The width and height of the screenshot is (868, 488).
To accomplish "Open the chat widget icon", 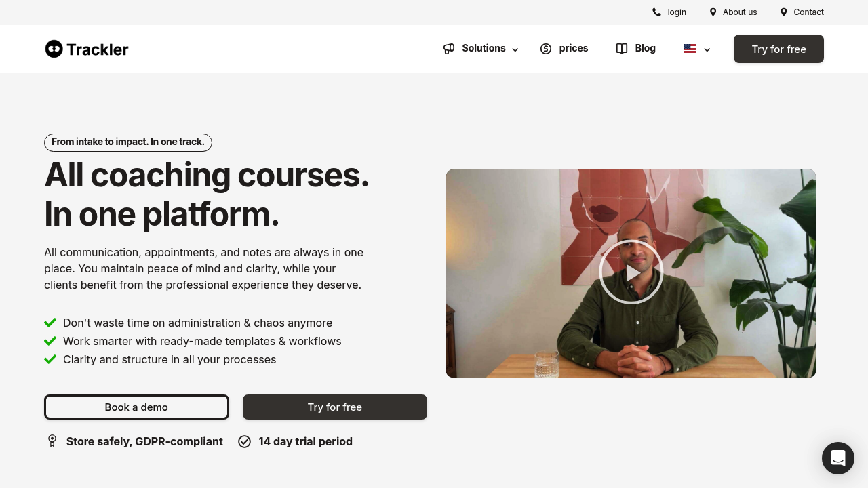I will point(838,458).
